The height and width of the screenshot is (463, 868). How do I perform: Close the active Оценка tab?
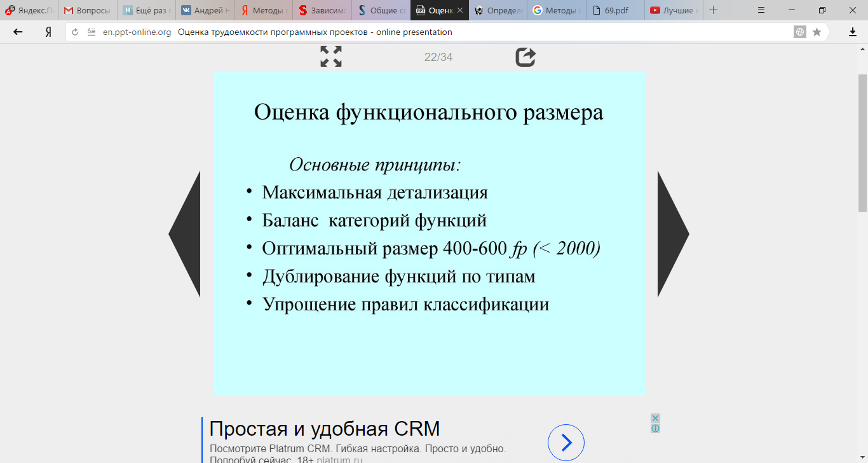pos(460,11)
